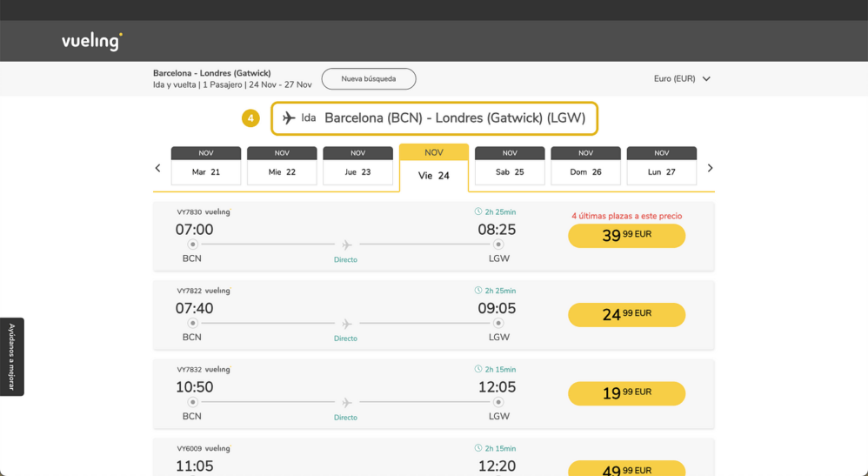Screen dimensions: 868x476
Task: Click the plane icon on the 07:40 flight route
Action: click(346, 324)
